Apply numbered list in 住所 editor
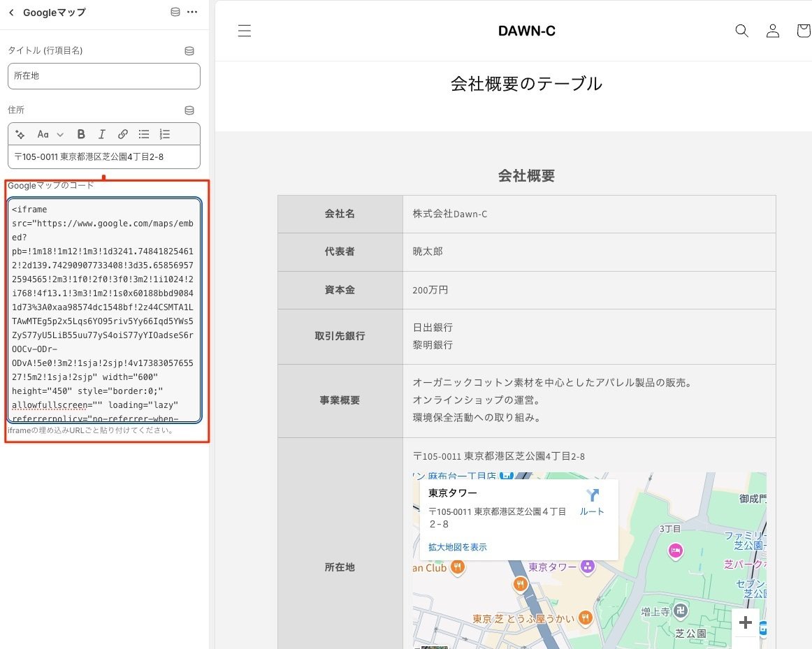Viewport: 812px width, 649px height. (x=165, y=135)
